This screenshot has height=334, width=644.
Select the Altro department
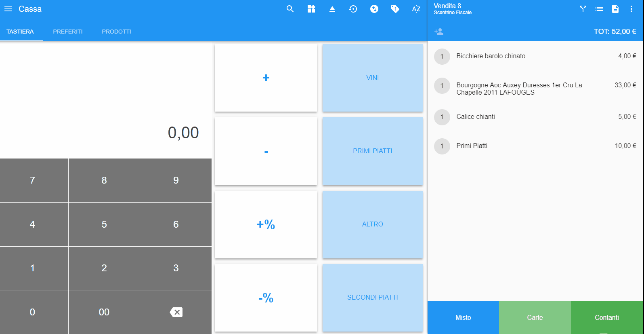(x=373, y=224)
